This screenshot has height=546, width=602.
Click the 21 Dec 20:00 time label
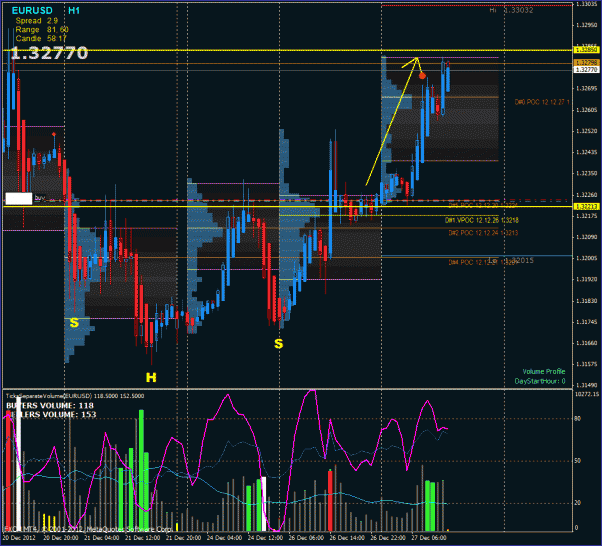(x=184, y=538)
